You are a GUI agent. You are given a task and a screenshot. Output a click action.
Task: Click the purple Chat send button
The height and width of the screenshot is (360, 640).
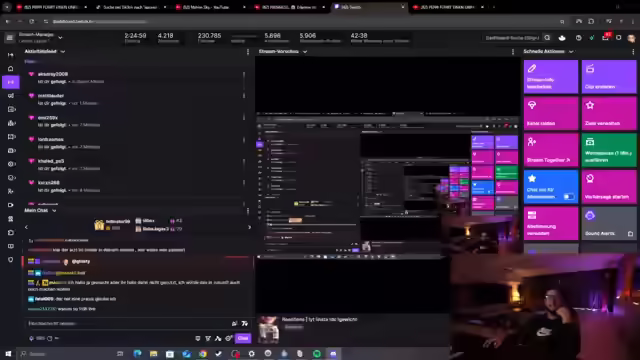click(243, 338)
